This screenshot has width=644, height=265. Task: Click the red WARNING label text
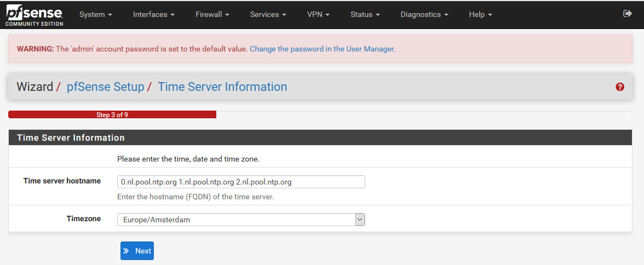(x=35, y=49)
